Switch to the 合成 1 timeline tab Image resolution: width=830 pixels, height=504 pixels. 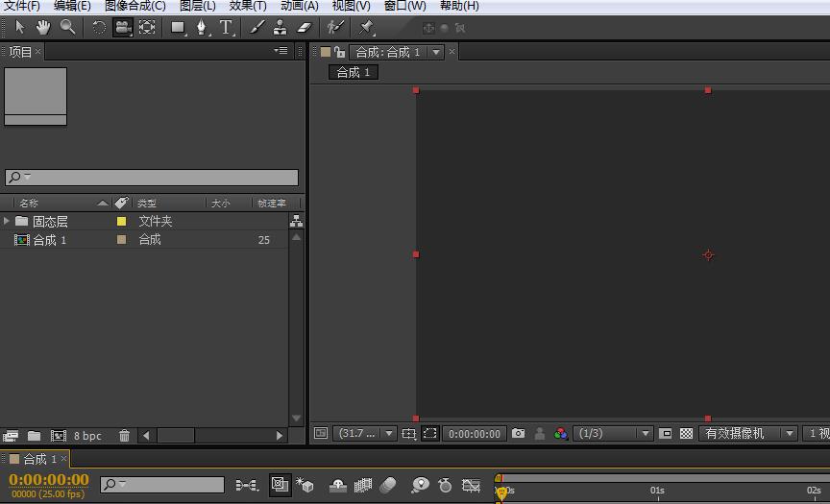point(40,459)
